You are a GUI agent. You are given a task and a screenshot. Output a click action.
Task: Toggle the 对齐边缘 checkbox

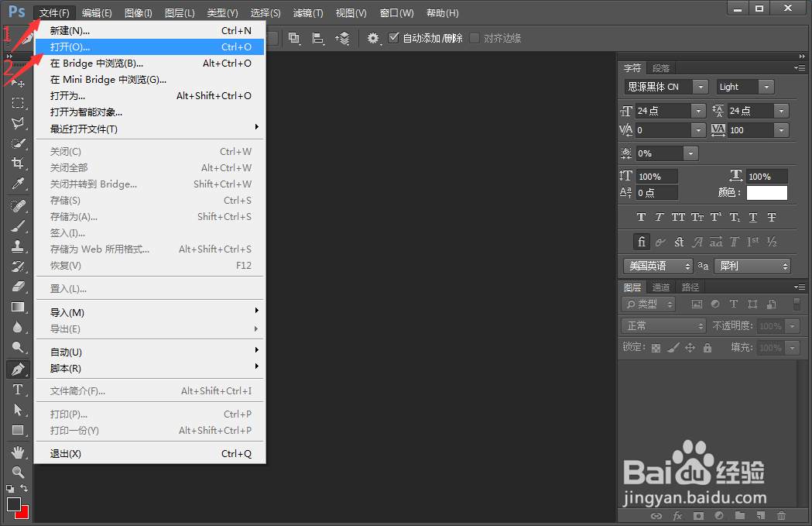click(x=475, y=38)
